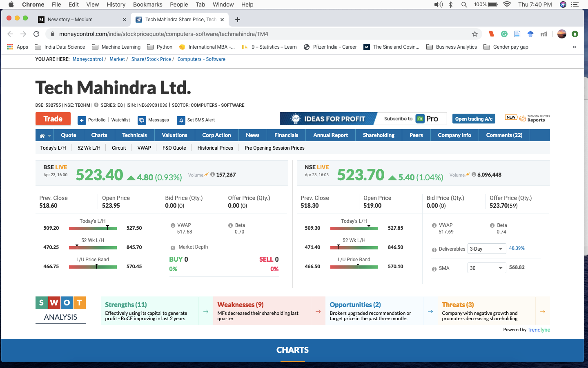This screenshot has height=368, width=588.
Task: Open the Comments (22) tab
Action: coord(504,135)
